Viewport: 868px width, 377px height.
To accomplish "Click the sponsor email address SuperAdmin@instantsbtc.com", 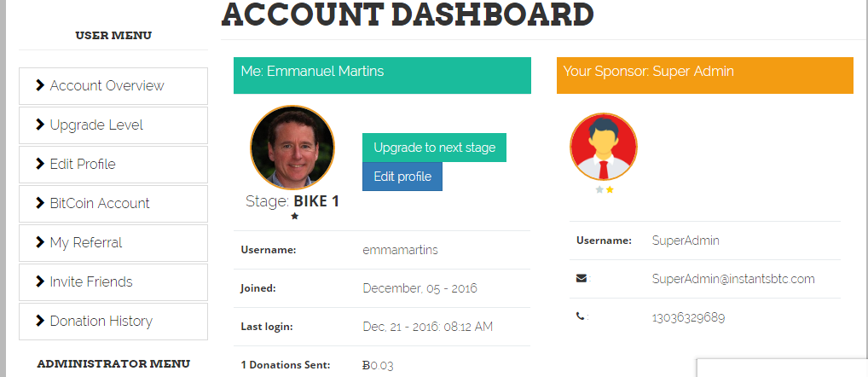I will [733, 279].
